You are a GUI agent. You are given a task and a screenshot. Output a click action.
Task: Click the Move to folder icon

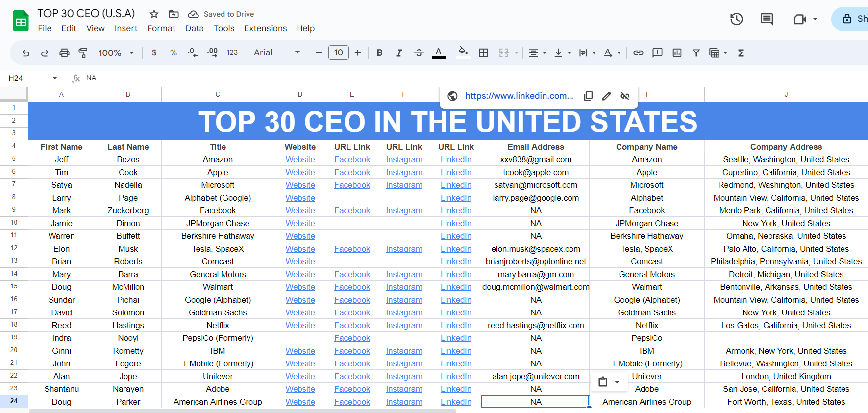click(174, 14)
